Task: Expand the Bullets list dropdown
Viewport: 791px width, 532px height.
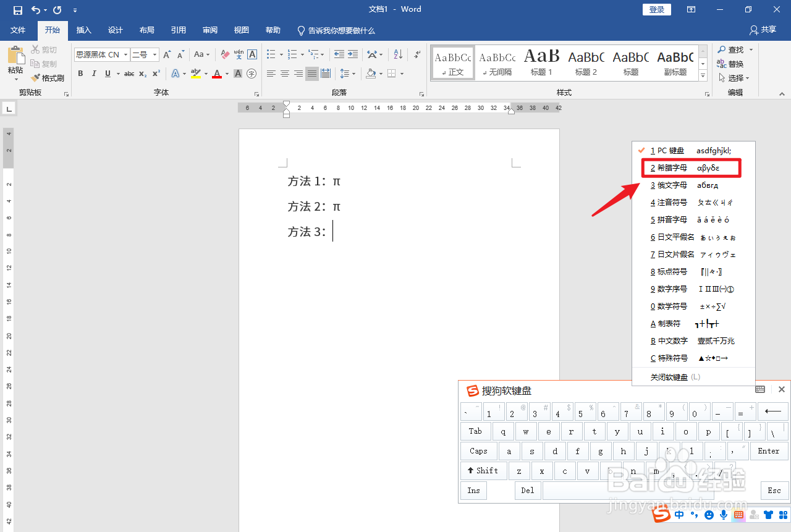Action: pos(281,54)
